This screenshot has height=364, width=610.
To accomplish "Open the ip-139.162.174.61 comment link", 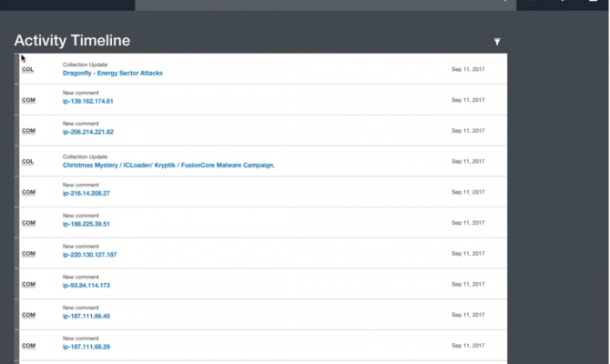I will 87,101.
